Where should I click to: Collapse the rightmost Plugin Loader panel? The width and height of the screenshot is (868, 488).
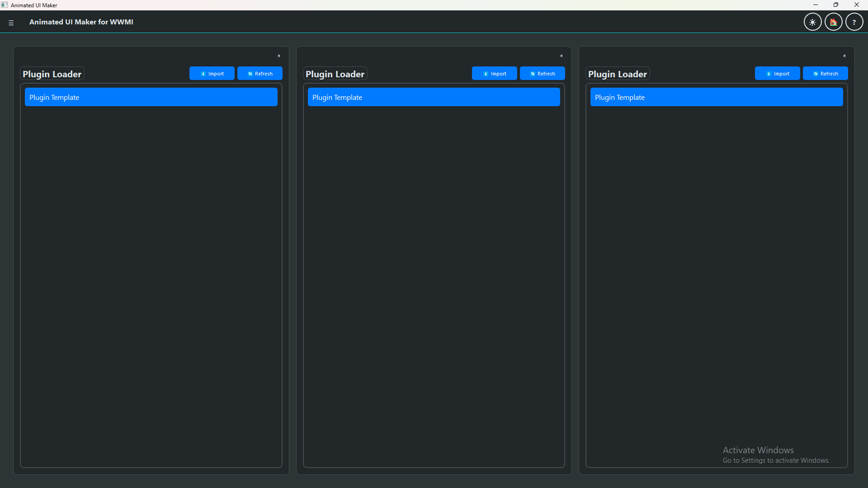pyautogui.click(x=844, y=56)
